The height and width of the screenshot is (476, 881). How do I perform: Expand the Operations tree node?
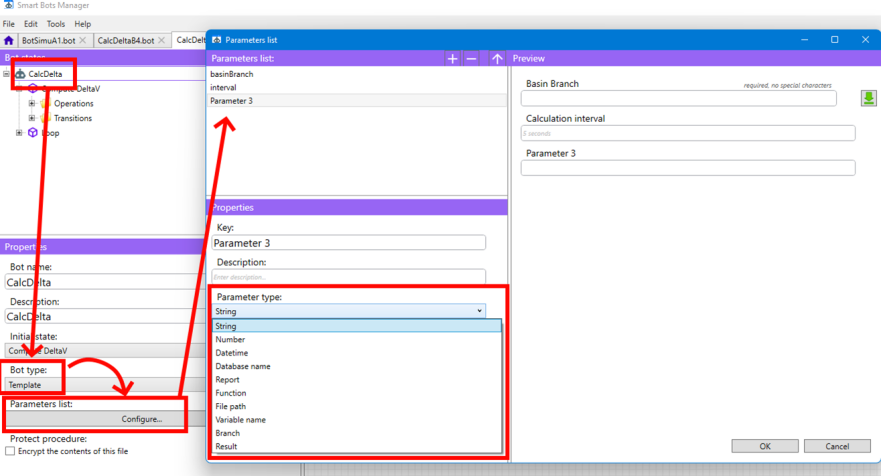32,103
